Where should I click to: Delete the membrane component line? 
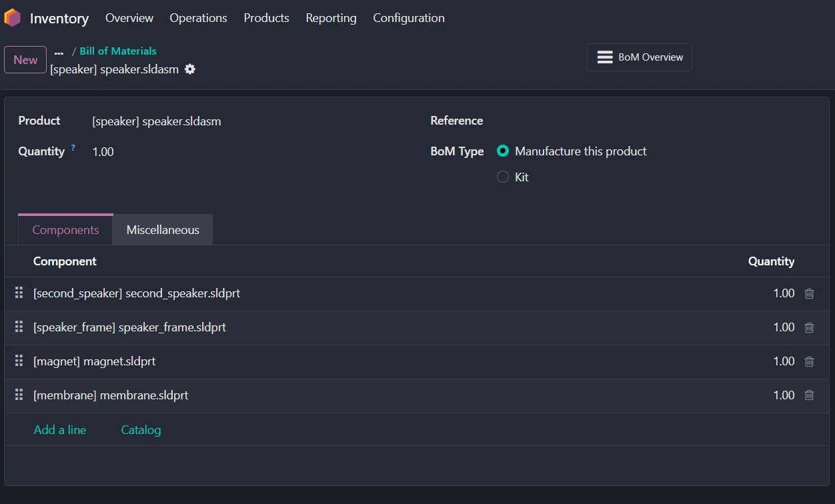[809, 395]
